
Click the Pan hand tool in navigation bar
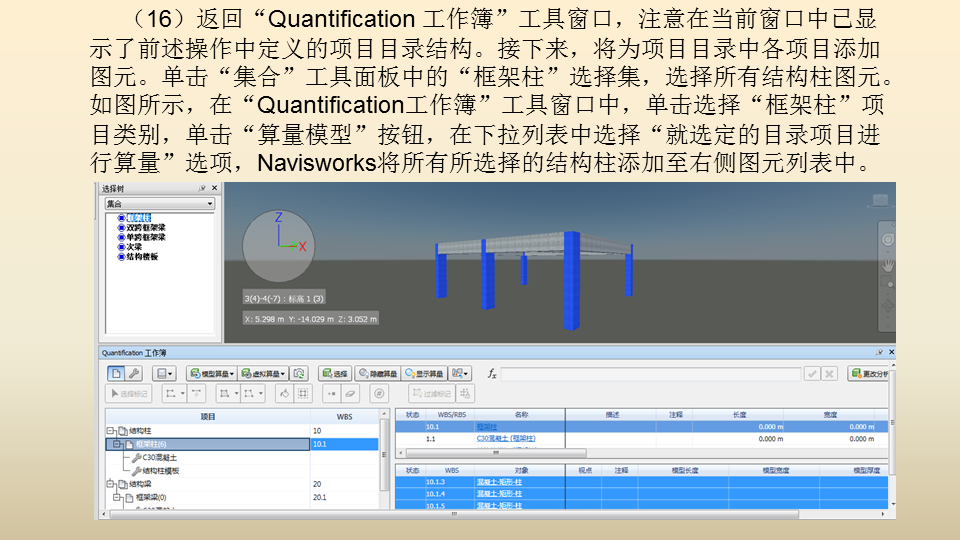pyautogui.click(x=887, y=264)
